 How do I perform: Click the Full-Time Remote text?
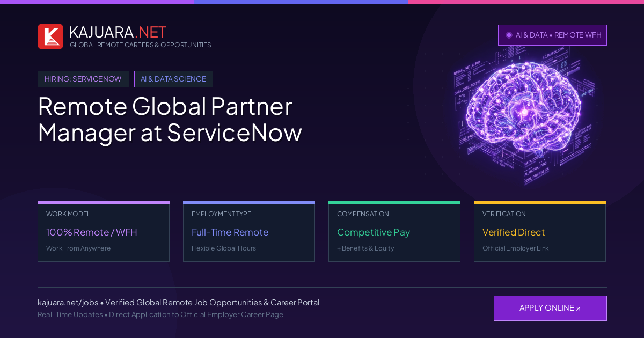point(230,232)
